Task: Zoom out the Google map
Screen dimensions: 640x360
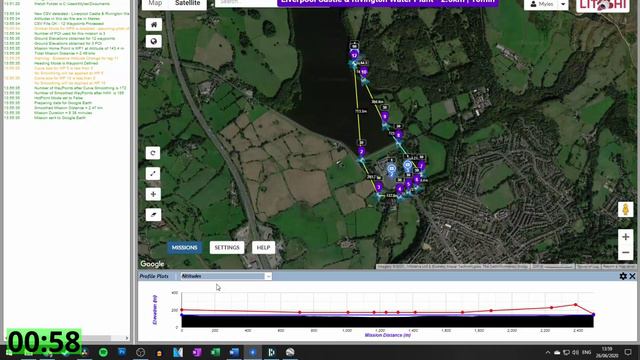Action: pos(625,253)
